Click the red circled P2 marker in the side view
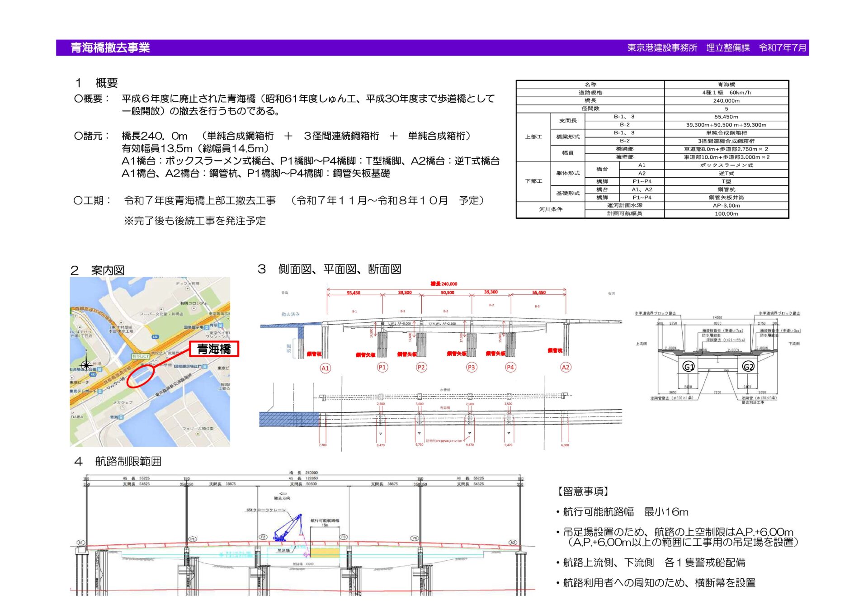Screen dimensions: 868x614 click(x=421, y=367)
